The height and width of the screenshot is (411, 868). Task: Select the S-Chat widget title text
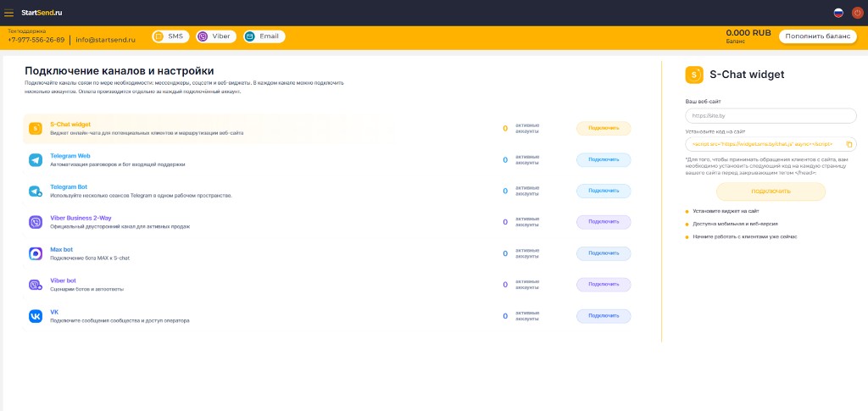coord(70,125)
